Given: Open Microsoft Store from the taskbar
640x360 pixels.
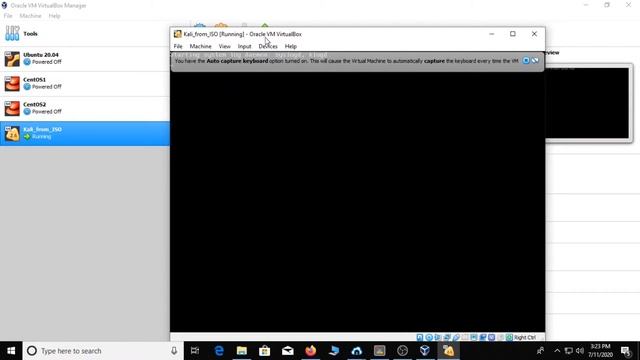Looking at the screenshot, I should pyautogui.click(x=264, y=351).
